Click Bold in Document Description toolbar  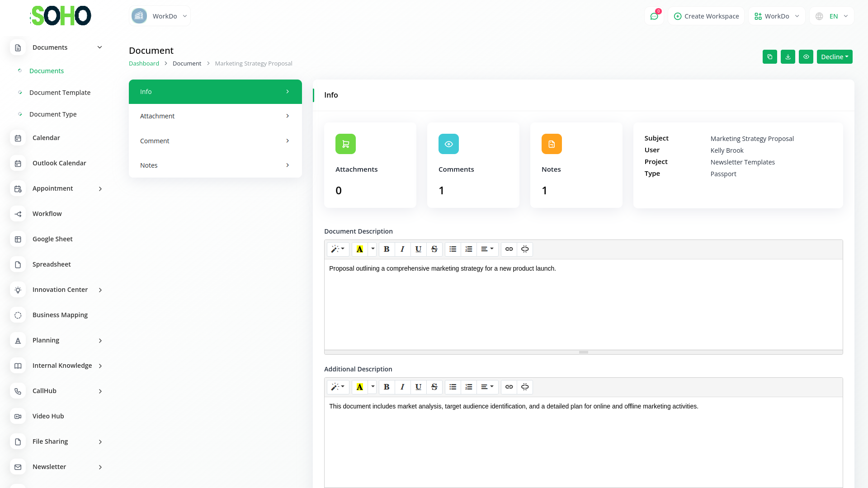[x=387, y=249]
